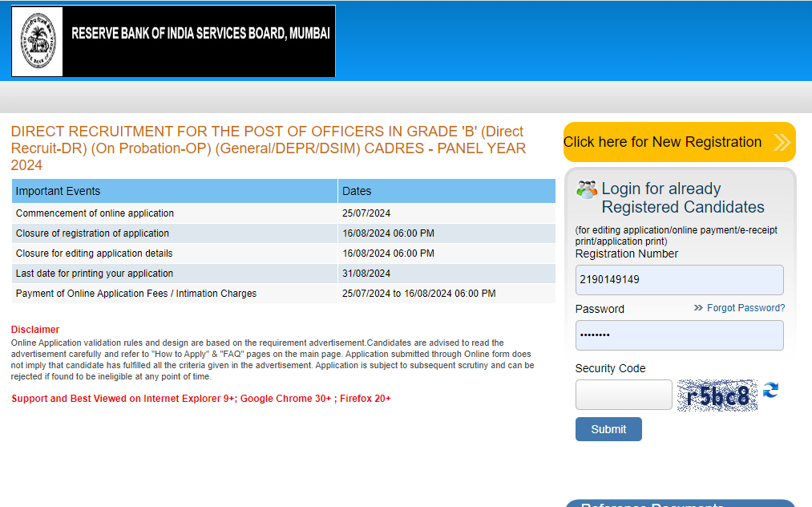Viewport: 812px width, 507px height.
Task: Refresh the security code captcha
Action: click(x=770, y=390)
